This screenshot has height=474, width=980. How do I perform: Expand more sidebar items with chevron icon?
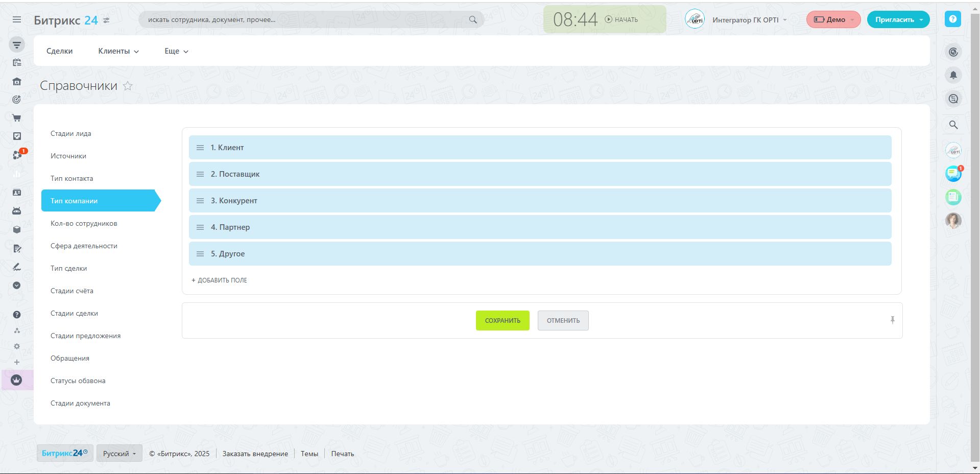point(17,286)
